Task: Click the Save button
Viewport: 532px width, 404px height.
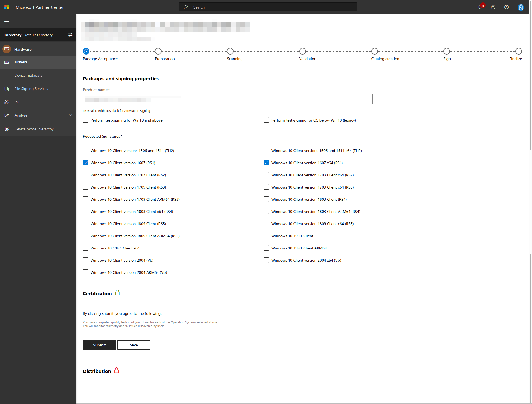Action: pos(134,345)
